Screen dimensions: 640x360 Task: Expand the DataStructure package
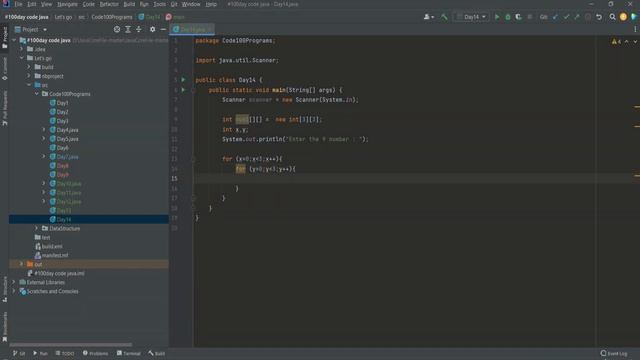[37, 229]
